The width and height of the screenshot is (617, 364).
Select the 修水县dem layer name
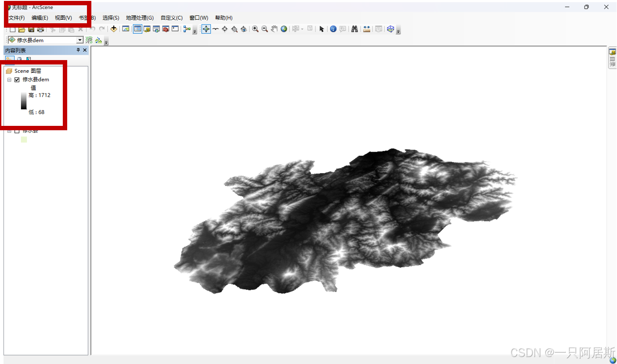click(x=36, y=79)
